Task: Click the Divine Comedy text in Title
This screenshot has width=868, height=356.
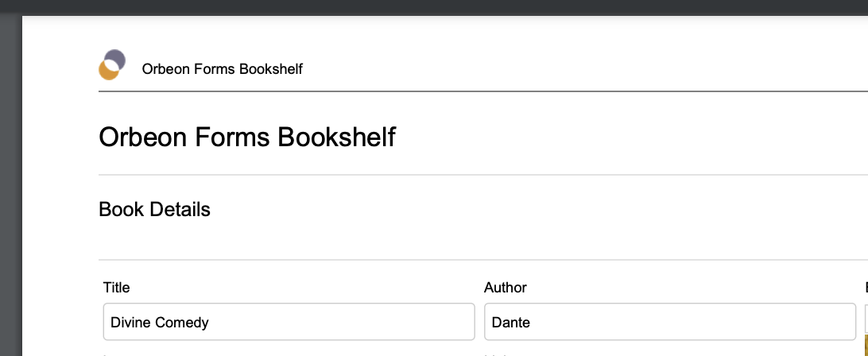Action: coord(160,322)
